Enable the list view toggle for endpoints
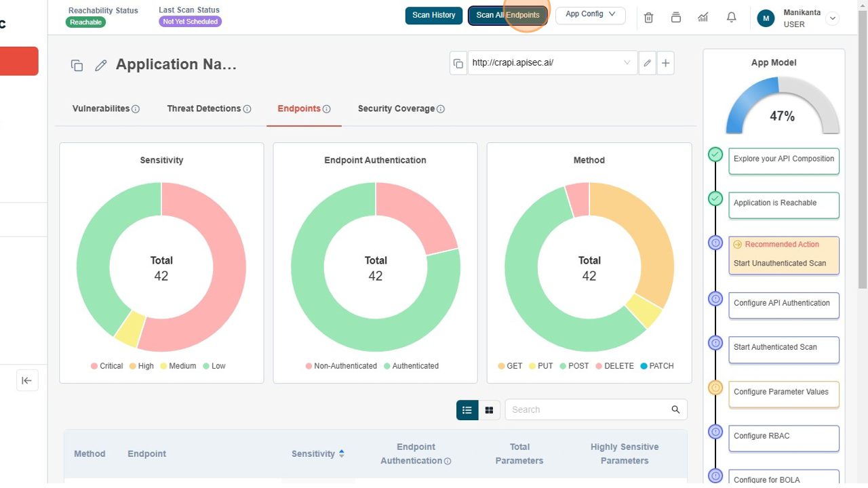The width and height of the screenshot is (868, 488). (x=467, y=409)
